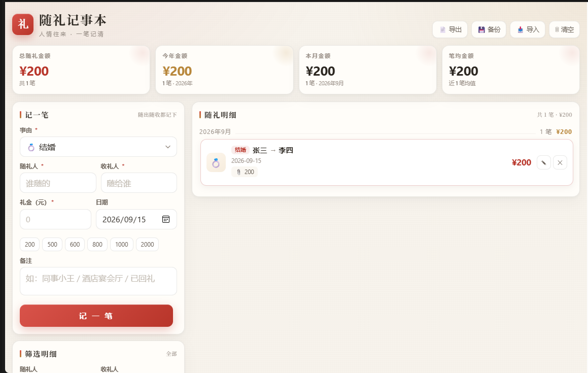Select the 2000 quick amount chip
Viewport: 588px width, 373px height.
pyautogui.click(x=147, y=244)
